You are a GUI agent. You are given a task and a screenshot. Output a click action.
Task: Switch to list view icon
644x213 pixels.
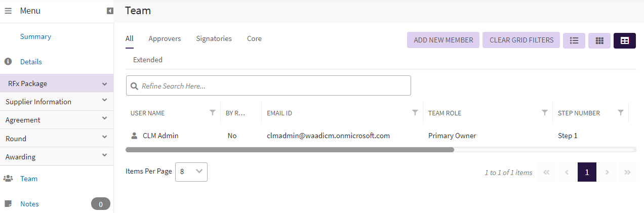pyautogui.click(x=574, y=40)
